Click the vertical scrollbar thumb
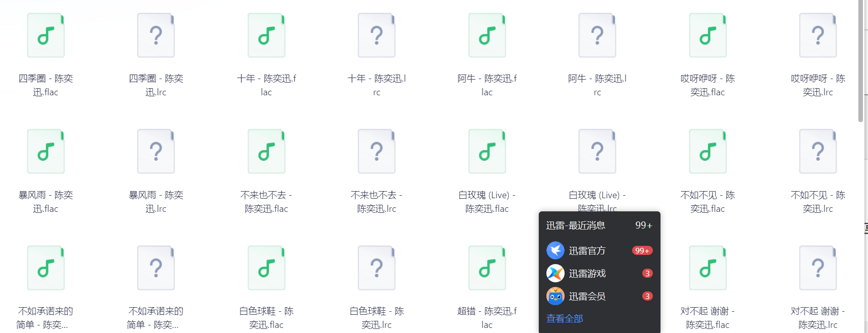 tap(860, 61)
